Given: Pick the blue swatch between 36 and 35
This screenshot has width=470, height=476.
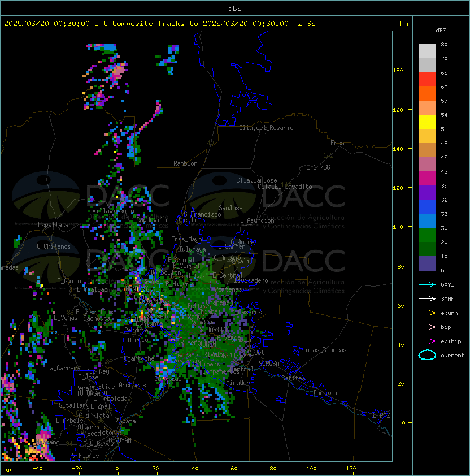Looking at the screenshot, I should point(427,206).
